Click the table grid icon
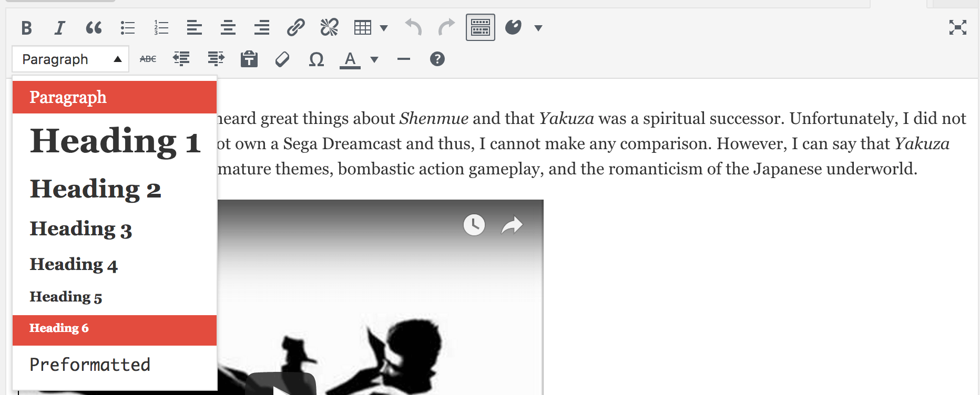Image resolution: width=980 pixels, height=395 pixels. point(363,27)
